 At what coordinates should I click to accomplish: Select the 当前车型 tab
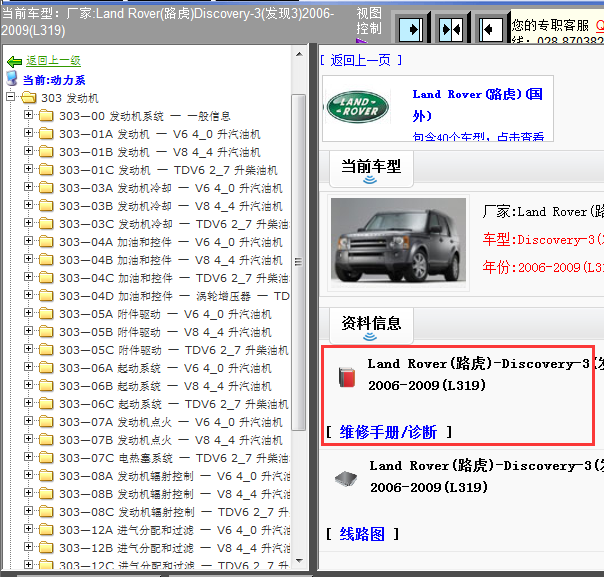[x=371, y=169]
